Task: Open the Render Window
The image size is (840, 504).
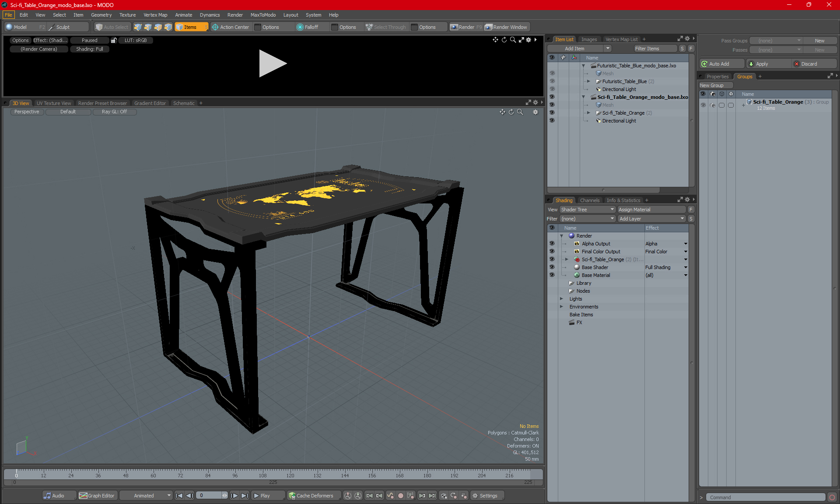Action: tap(506, 27)
